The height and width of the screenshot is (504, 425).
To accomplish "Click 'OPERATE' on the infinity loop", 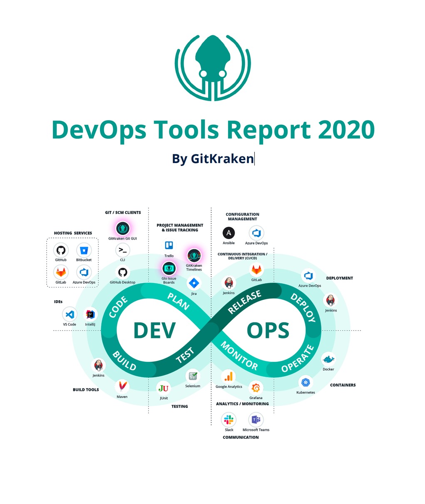I will click(297, 358).
